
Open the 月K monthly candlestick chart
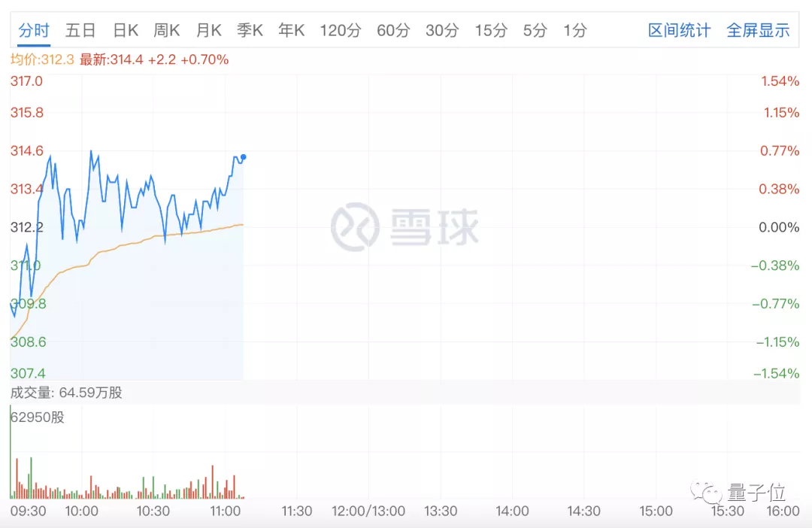(208, 30)
